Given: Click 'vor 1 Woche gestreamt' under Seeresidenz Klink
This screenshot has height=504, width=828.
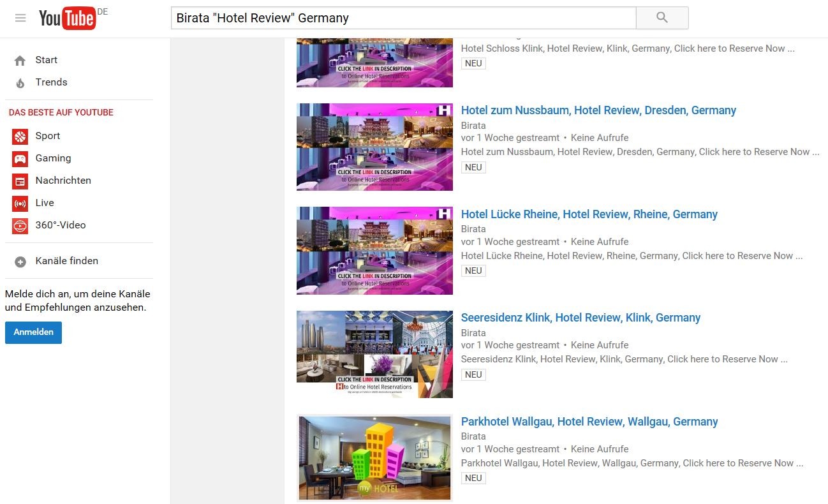Looking at the screenshot, I should pyautogui.click(x=510, y=345).
